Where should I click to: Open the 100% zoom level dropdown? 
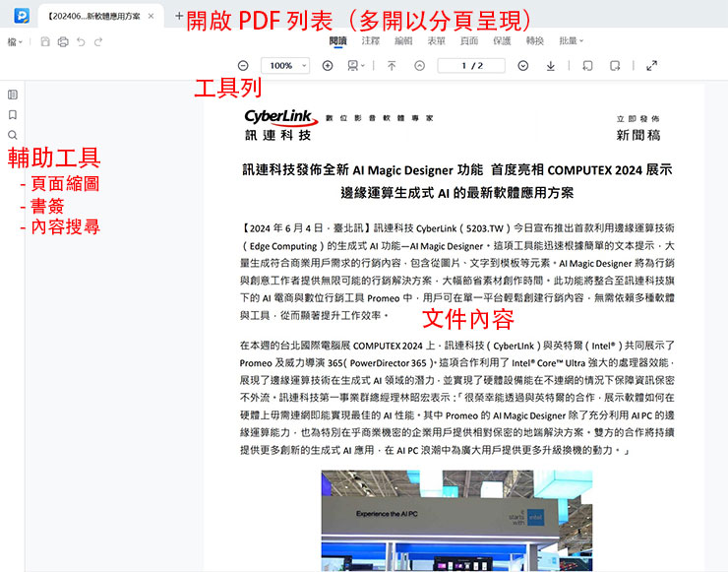(285, 66)
